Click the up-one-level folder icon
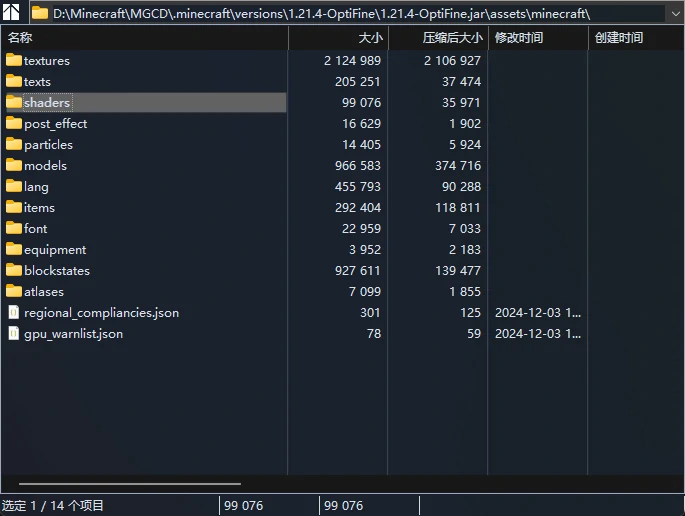Image resolution: width=685 pixels, height=516 pixels. click(11, 12)
